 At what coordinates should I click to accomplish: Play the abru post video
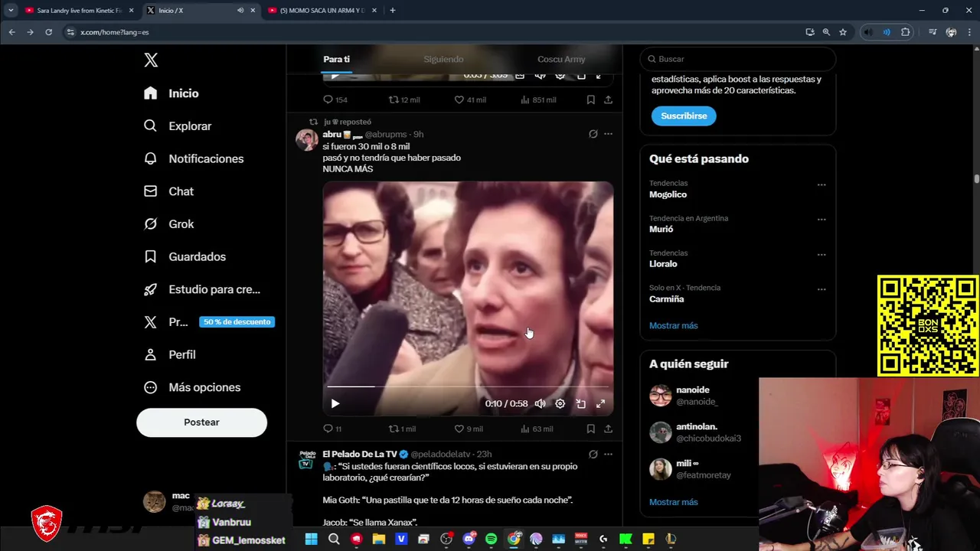(335, 404)
